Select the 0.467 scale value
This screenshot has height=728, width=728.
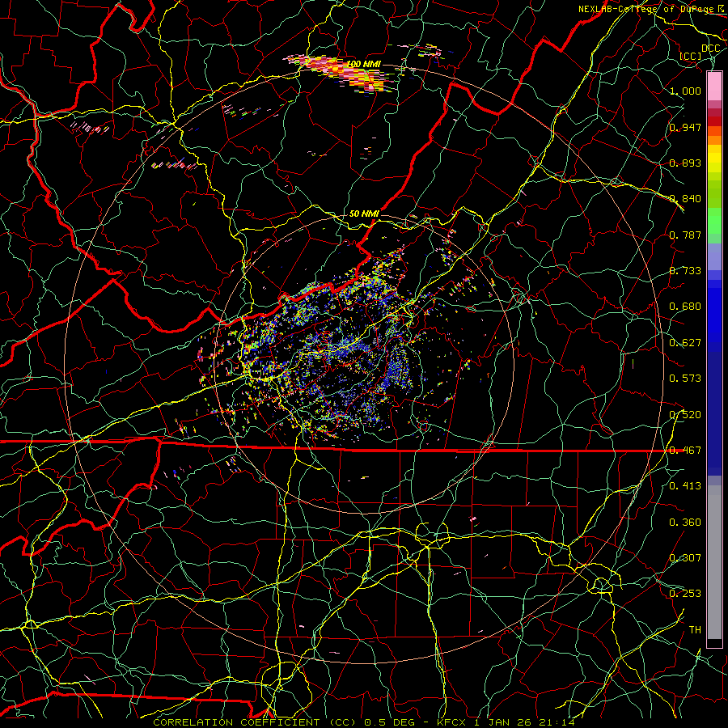[x=685, y=451]
